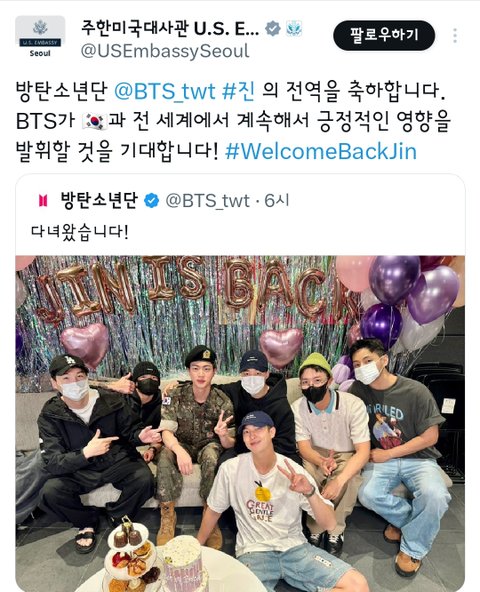Follow the account with 팔로우하기 button

pos(384,35)
